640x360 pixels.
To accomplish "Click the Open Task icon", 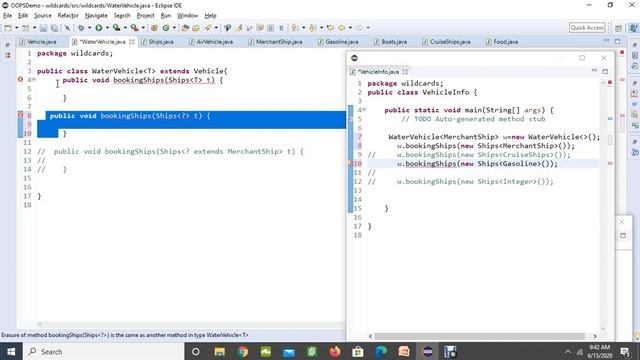I will (196, 28).
